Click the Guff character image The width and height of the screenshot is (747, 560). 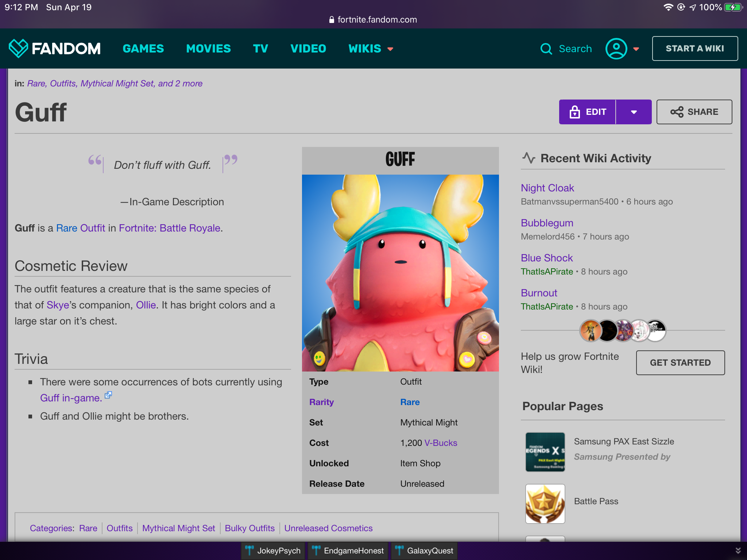click(x=400, y=273)
